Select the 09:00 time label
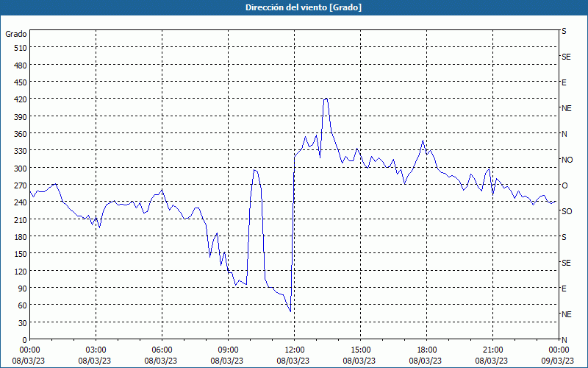Image resolution: width=588 pixels, height=368 pixels. (228, 350)
